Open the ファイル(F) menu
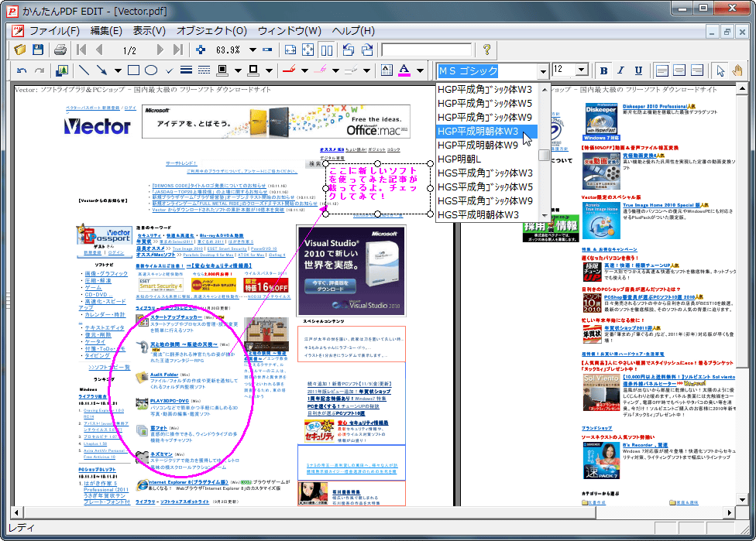 point(54,31)
